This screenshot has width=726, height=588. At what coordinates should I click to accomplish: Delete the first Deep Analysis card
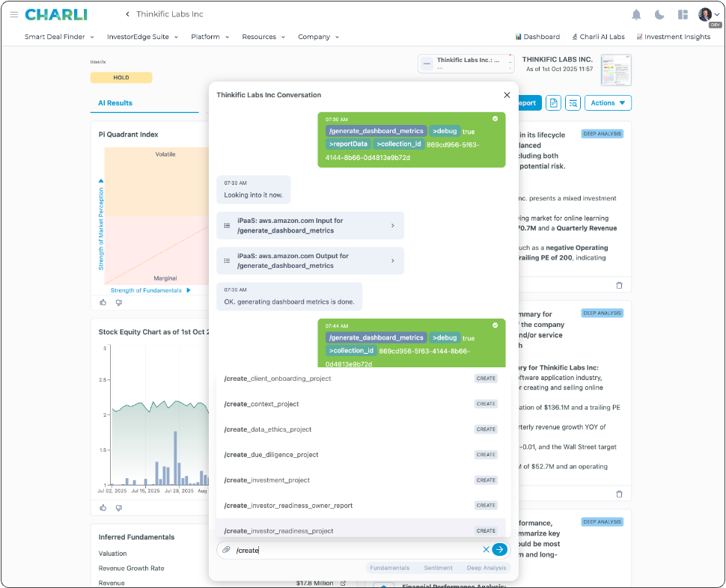tap(619, 286)
